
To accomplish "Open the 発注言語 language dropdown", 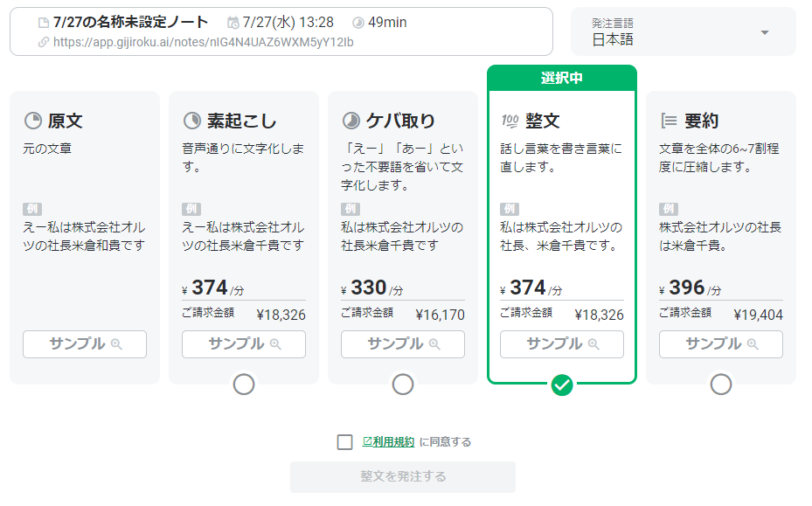I will (x=684, y=31).
